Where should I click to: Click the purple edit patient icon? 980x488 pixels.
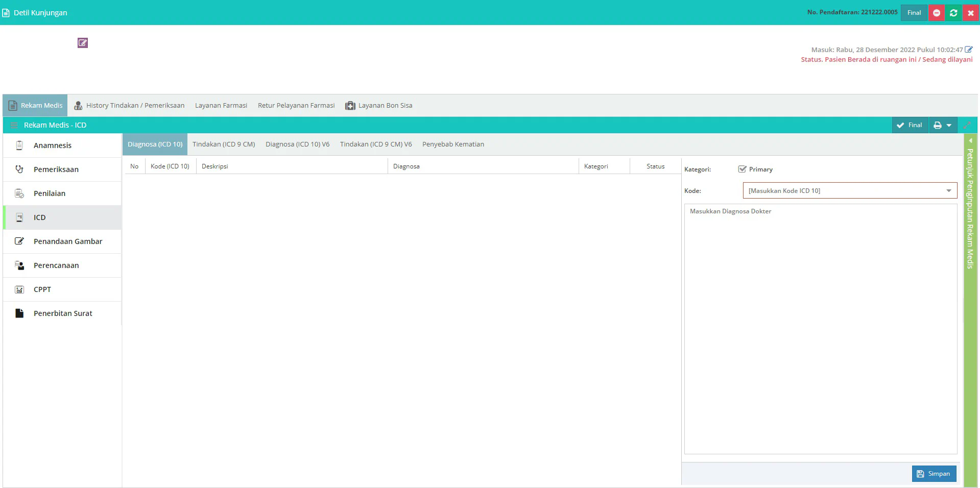[x=83, y=43]
